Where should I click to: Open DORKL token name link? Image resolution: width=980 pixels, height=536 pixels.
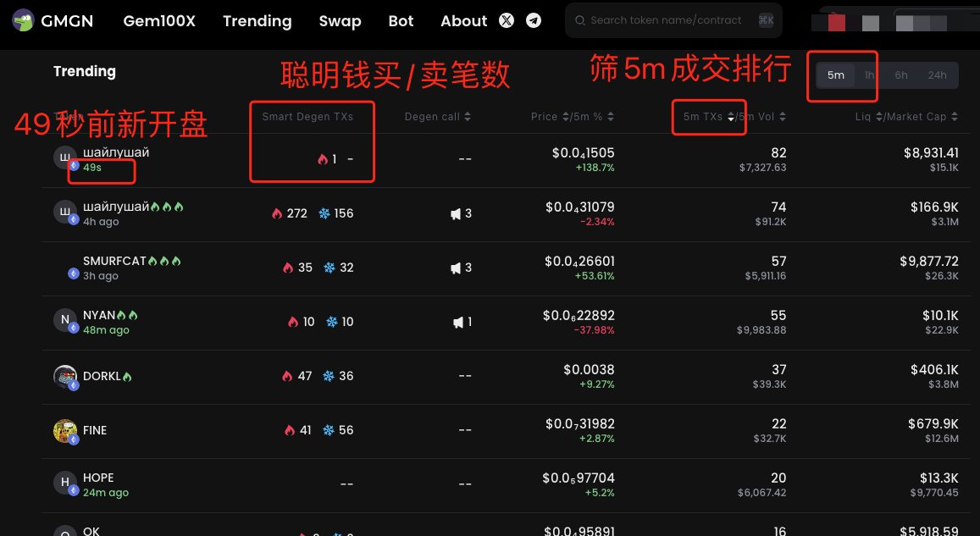coord(102,376)
